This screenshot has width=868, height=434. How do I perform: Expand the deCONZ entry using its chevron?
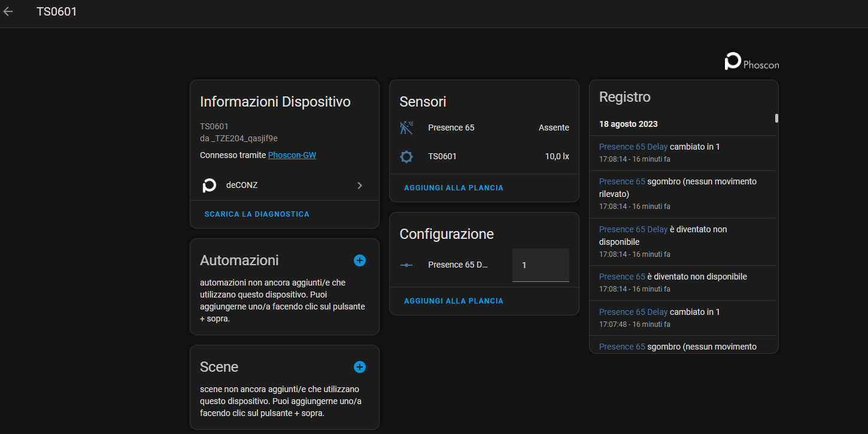point(360,185)
